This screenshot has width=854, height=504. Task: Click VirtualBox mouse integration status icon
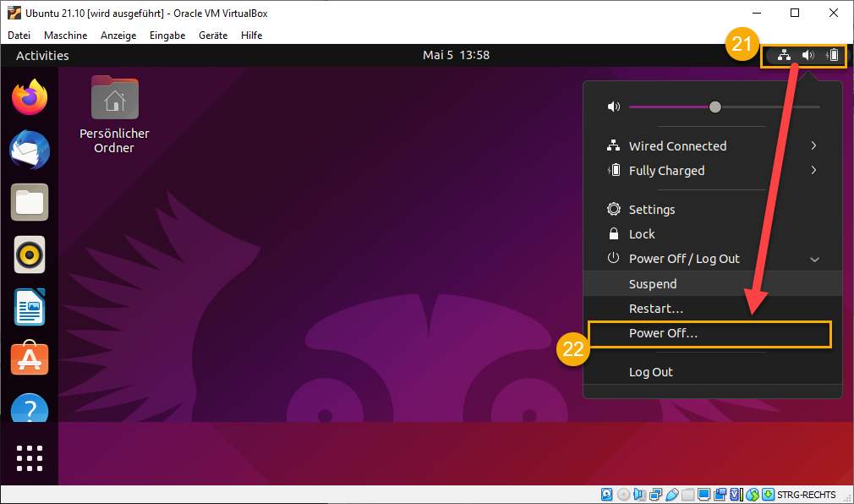click(x=753, y=494)
